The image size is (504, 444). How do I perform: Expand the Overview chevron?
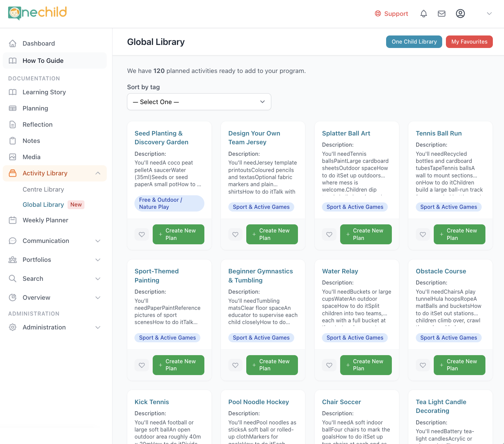pos(98,297)
